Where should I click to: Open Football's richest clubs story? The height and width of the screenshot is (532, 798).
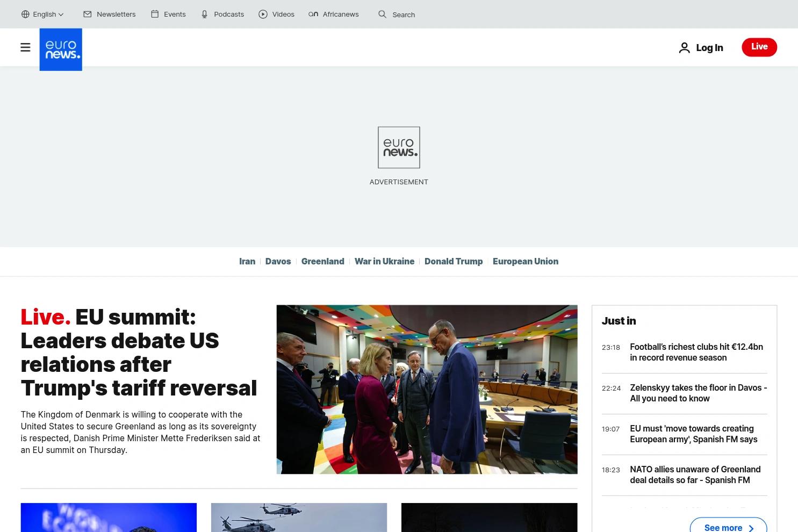pos(696,352)
